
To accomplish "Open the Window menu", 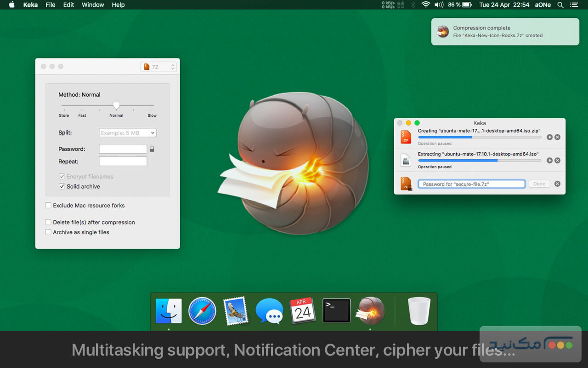I will click(x=92, y=5).
